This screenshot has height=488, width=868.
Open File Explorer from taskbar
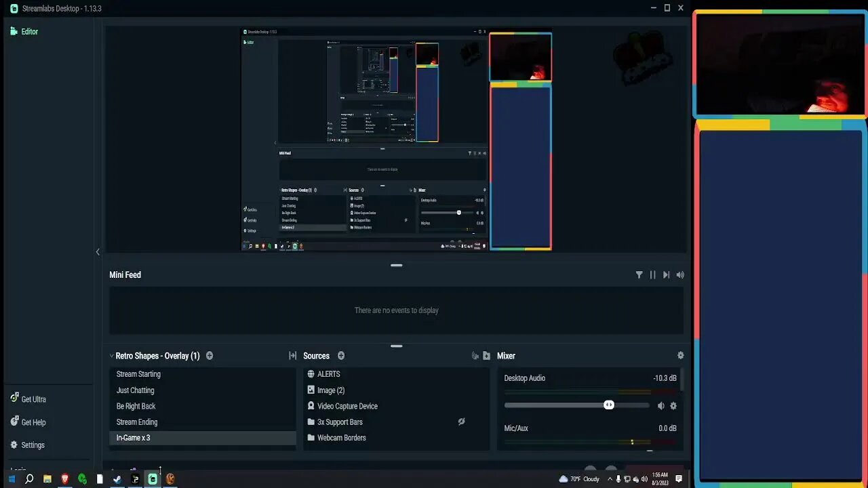(47, 479)
